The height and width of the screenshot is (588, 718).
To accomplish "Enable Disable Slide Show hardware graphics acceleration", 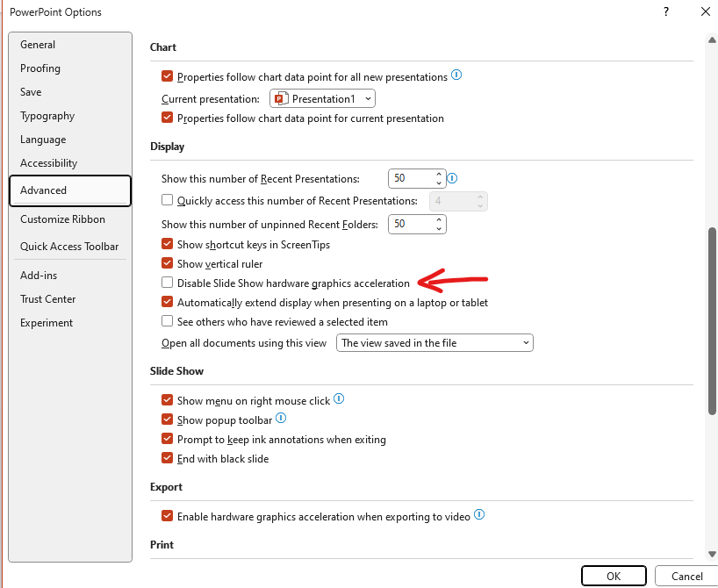I will pyautogui.click(x=167, y=283).
